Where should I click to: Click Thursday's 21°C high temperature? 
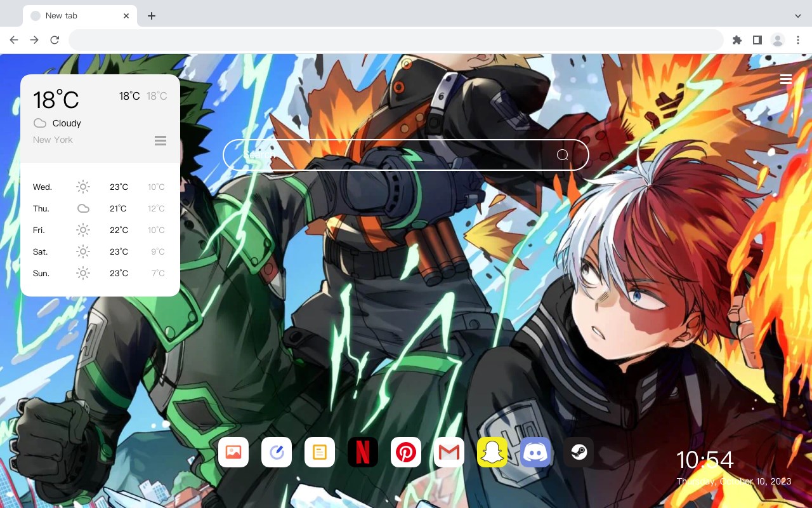(x=119, y=208)
